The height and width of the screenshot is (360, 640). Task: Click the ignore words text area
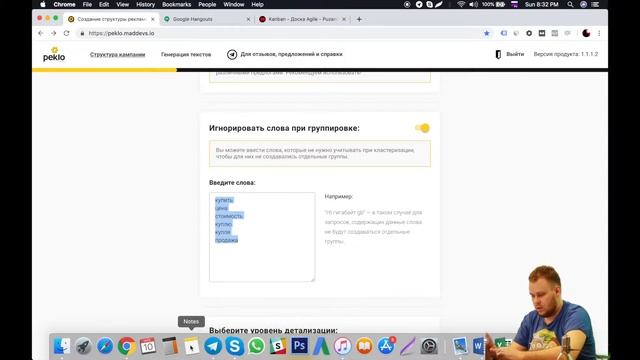click(x=262, y=237)
